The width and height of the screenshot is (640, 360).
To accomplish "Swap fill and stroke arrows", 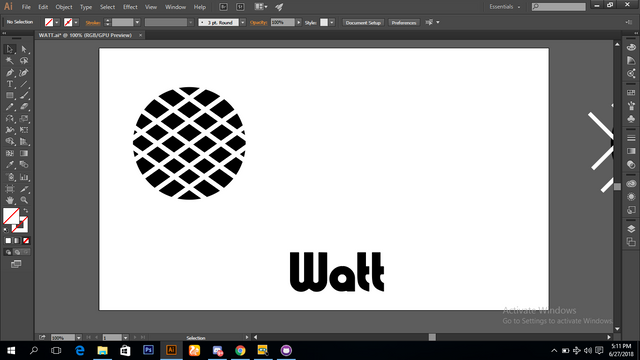I will [x=26, y=211].
